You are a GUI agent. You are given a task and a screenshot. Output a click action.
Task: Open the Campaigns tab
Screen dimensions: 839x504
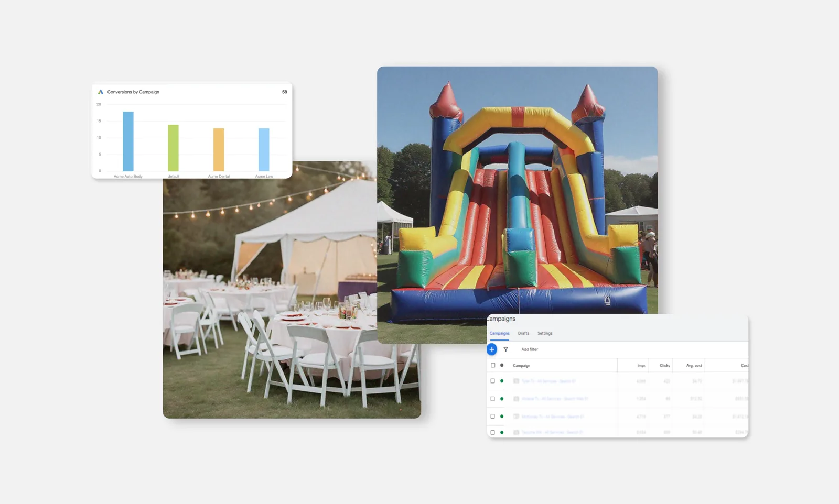[x=499, y=333]
